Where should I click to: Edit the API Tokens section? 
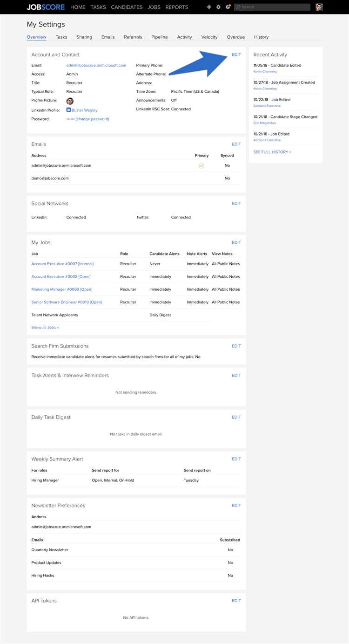[236, 601]
